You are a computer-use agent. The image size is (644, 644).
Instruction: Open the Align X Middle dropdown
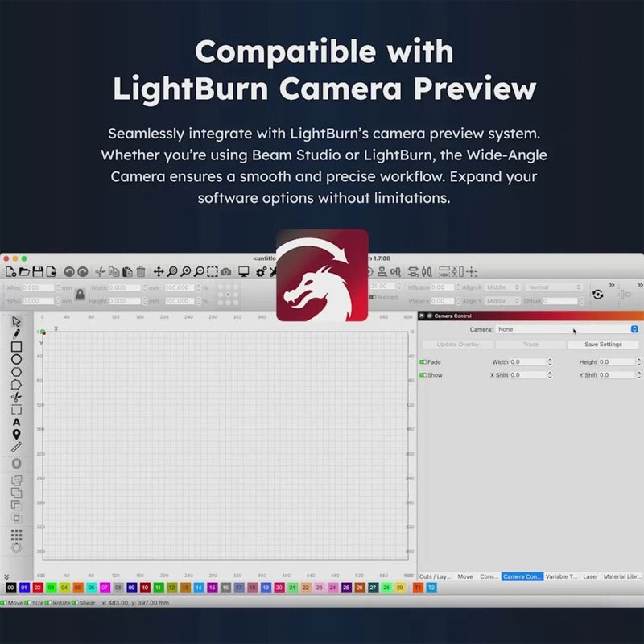pos(502,287)
